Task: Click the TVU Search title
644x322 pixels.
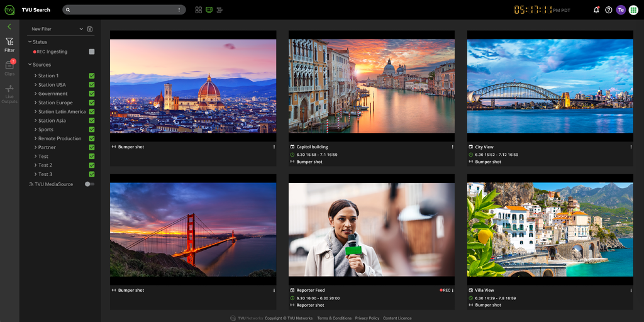Action: point(36,10)
